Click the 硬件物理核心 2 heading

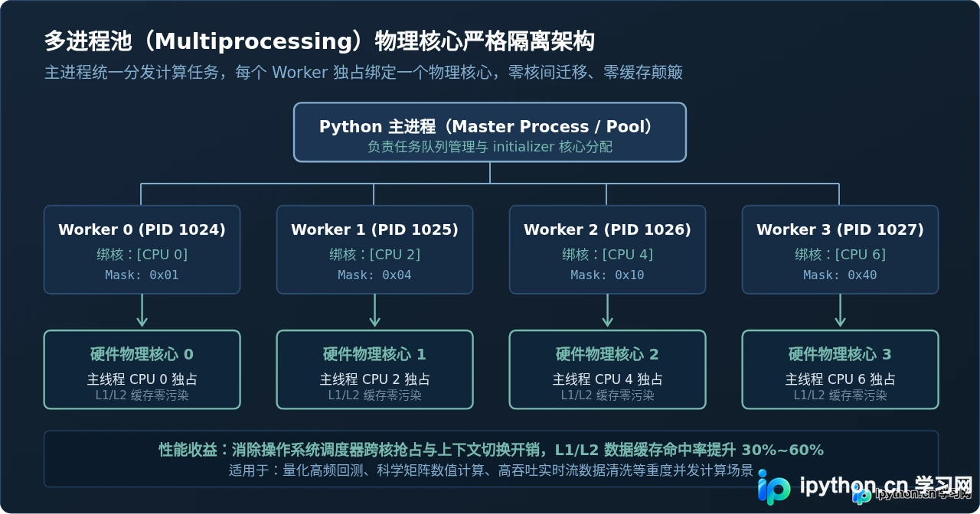click(607, 354)
